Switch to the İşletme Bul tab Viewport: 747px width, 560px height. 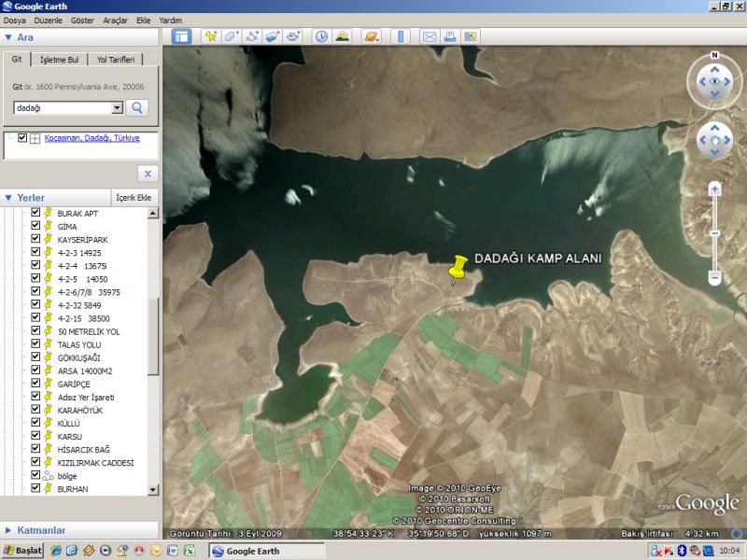(x=60, y=60)
